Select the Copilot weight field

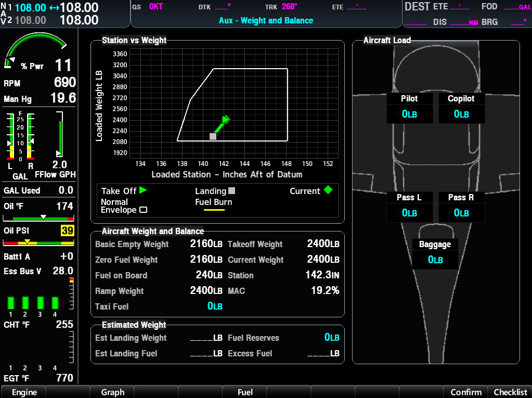pyautogui.click(x=461, y=114)
